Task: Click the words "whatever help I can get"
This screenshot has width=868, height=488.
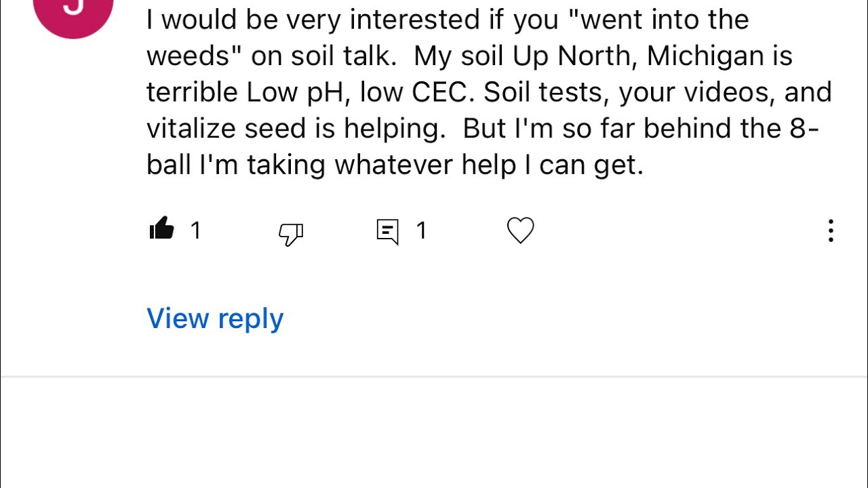Action: (488, 165)
